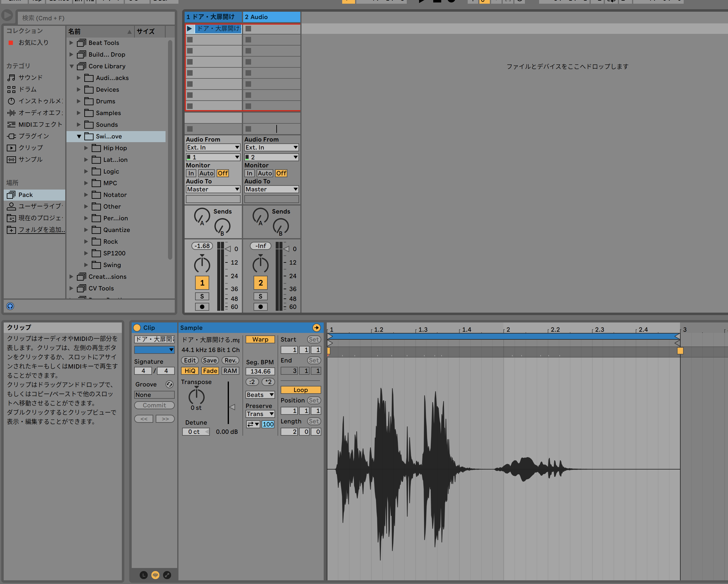The image size is (728, 584).
Task: Reverse the sample with Rev.
Action: [230, 360]
